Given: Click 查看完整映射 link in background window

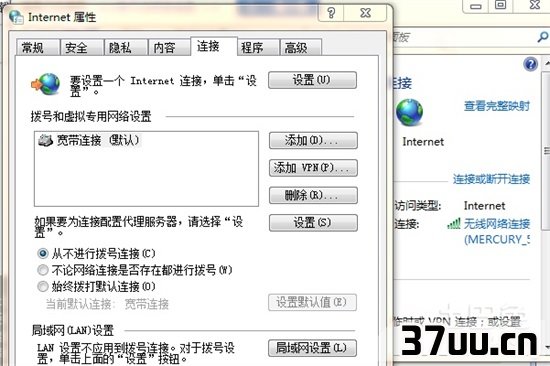Looking at the screenshot, I should coord(497,106).
